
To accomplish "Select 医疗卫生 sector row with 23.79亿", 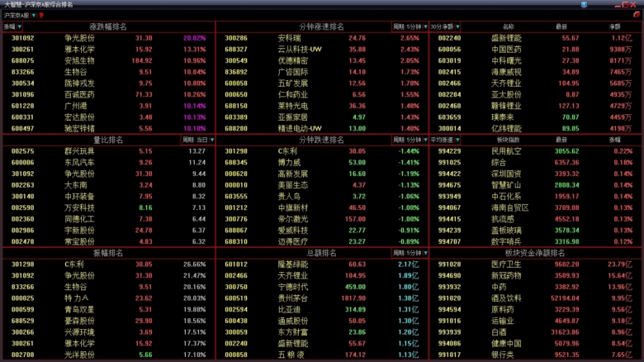I will (x=535, y=264).
